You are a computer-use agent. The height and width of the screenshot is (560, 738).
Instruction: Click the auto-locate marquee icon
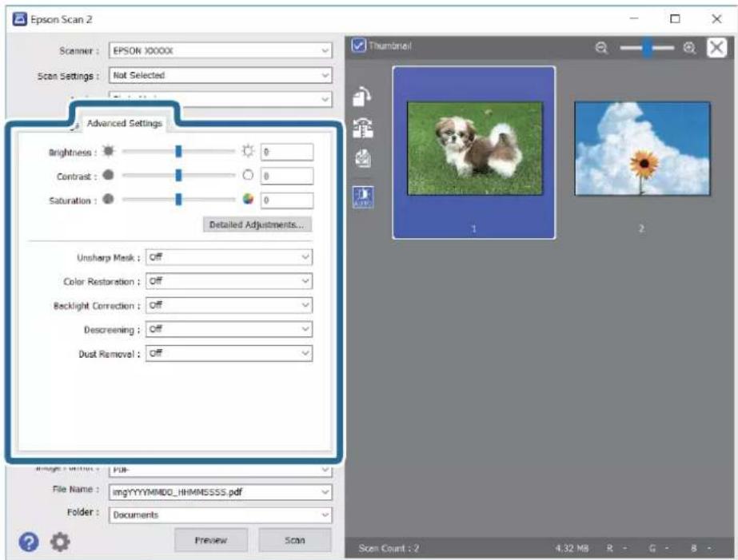[x=363, y=197]
